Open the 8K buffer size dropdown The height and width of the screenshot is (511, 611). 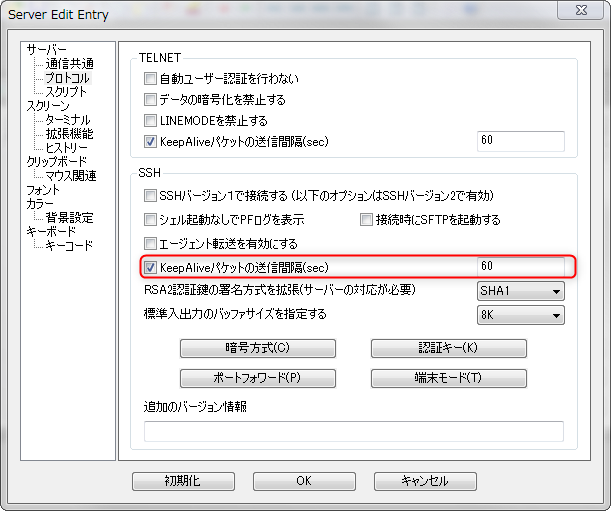coord(521,315)
